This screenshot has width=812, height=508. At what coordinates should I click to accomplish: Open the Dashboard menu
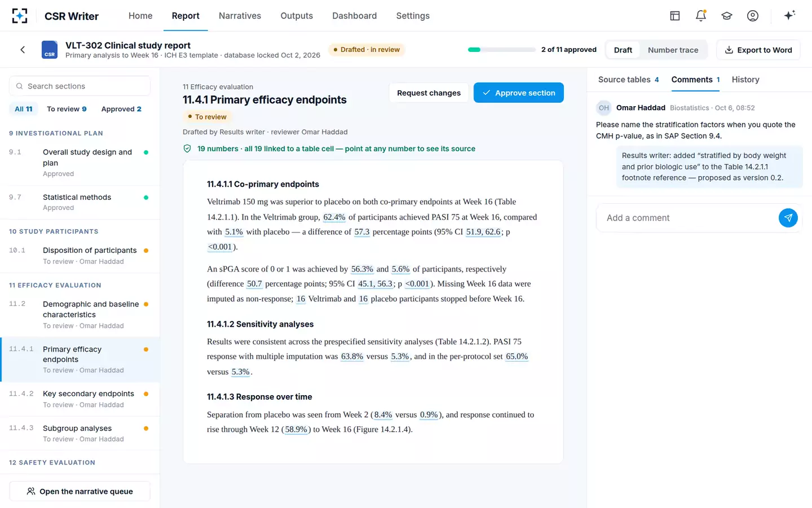(x=354, y=16)
